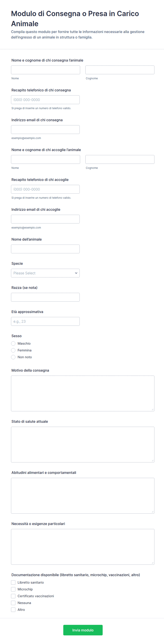Check the Nessuna documentation option
Viewport: 164px width, 644px height.
pyautogui.click(x=13, y=603)
